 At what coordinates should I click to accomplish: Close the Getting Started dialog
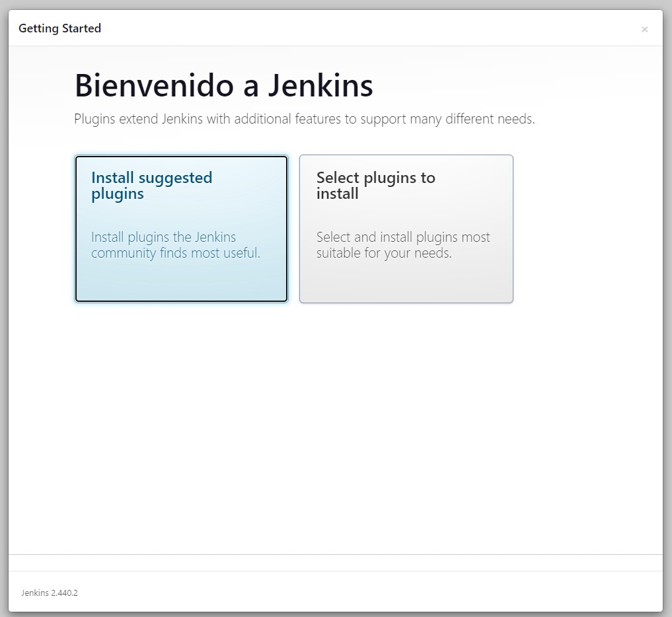point(644,29)
